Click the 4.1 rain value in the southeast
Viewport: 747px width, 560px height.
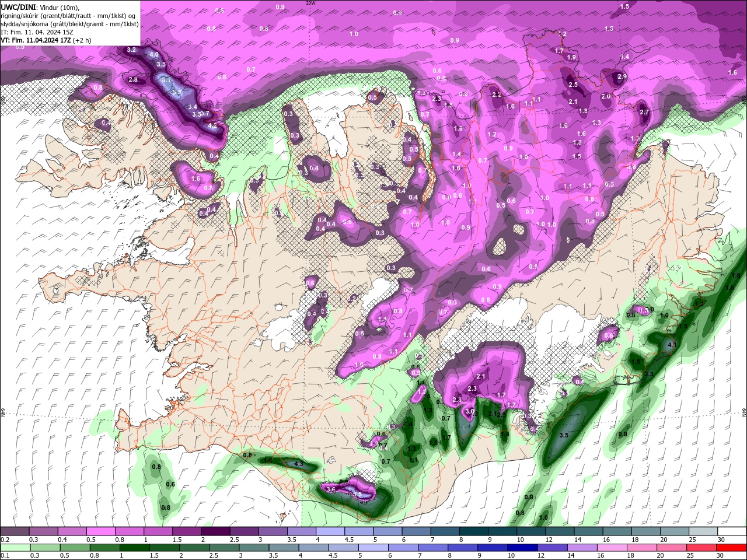pyautogui.click(x=672, y=345)
